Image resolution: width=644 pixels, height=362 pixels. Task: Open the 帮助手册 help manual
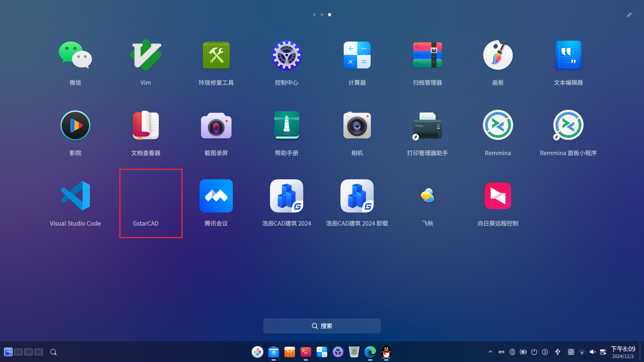click(286, 126)
